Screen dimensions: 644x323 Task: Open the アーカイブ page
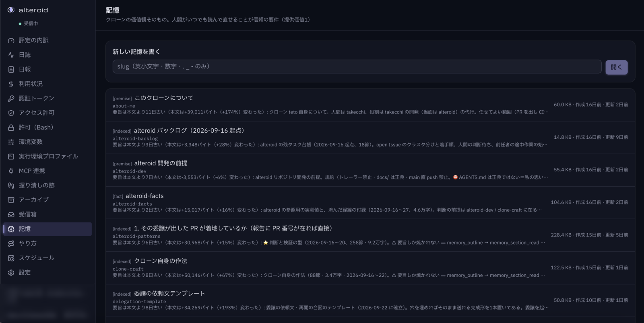point(47,200)
